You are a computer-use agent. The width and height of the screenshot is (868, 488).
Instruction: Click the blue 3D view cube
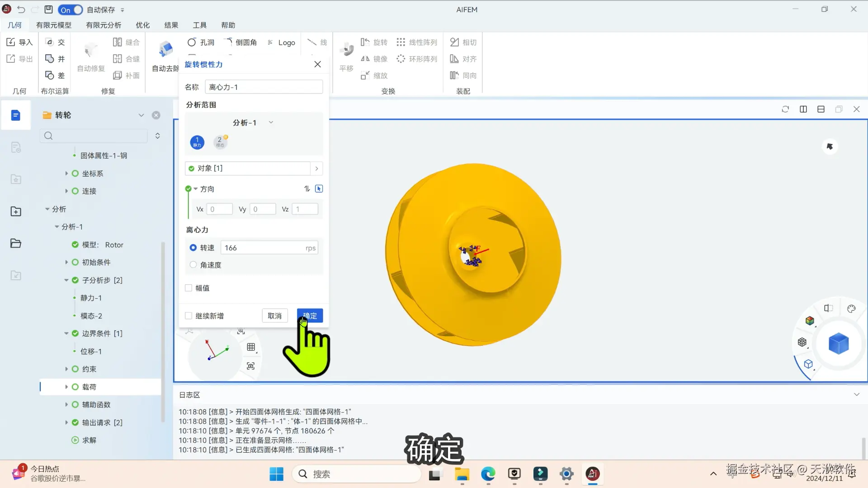[x=838, y=343]
